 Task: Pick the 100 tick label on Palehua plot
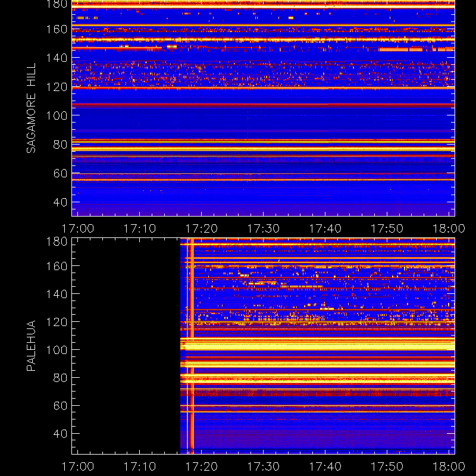57,350
